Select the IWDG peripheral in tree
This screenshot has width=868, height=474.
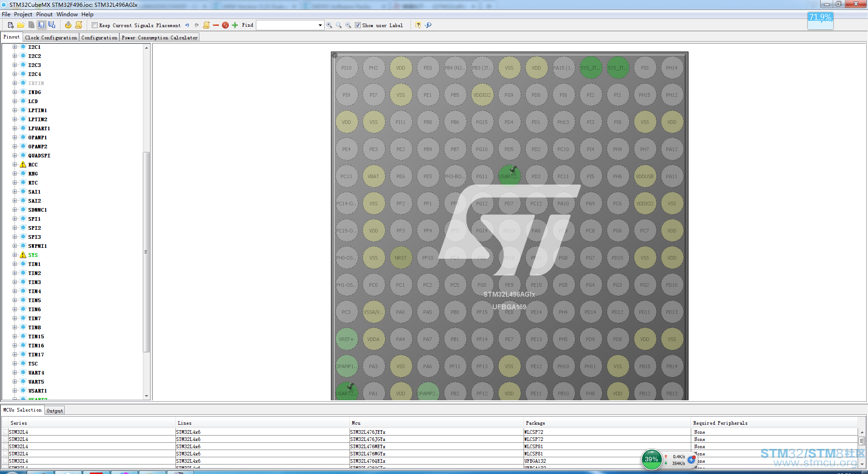tap(34, 92)
